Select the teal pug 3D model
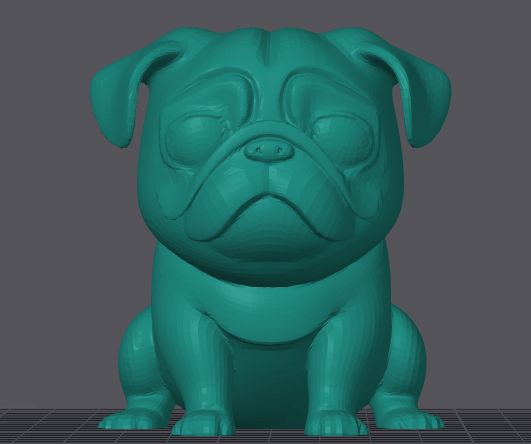Screen dimensions: 531x444 270,230
